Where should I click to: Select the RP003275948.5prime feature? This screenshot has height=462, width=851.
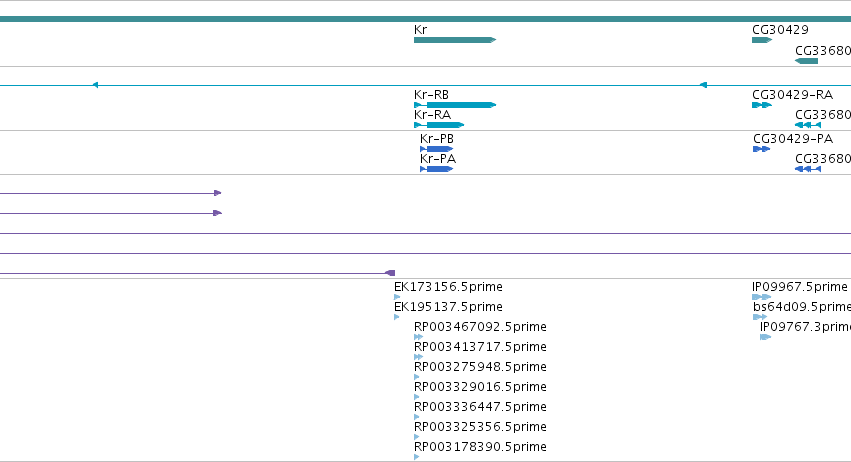click(x=416, y=377)
